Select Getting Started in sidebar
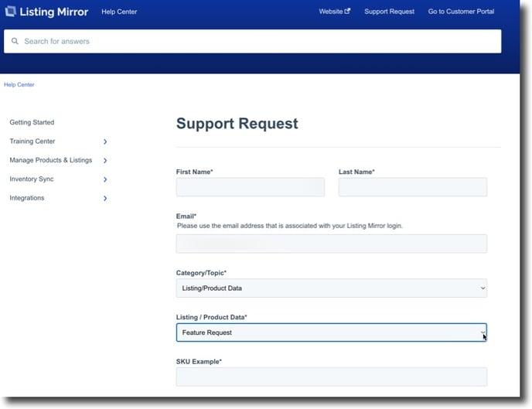 coord(32,122)
